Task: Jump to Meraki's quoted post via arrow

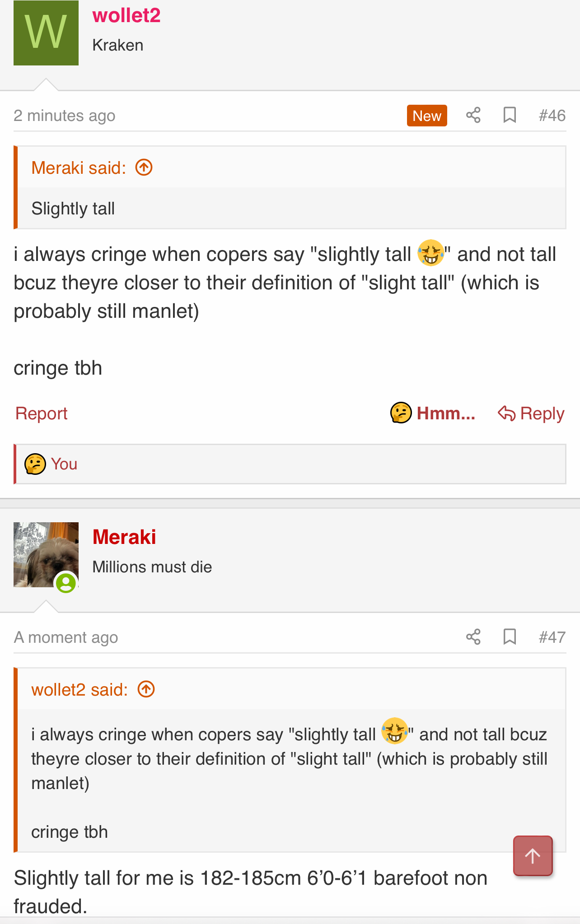Action: 144,168
